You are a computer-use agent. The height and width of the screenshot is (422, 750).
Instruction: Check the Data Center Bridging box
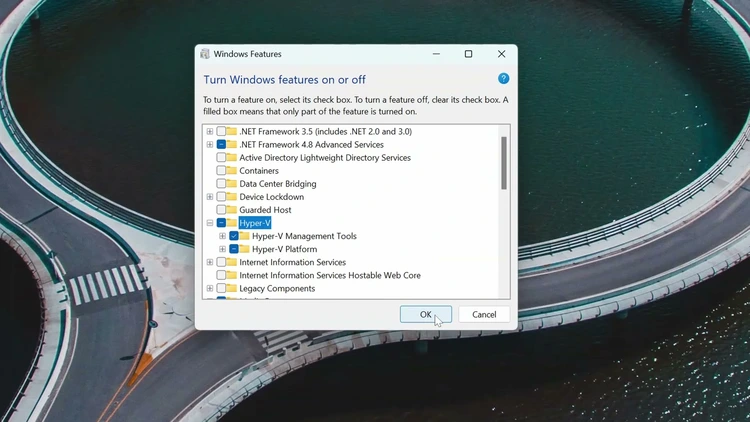221,184
